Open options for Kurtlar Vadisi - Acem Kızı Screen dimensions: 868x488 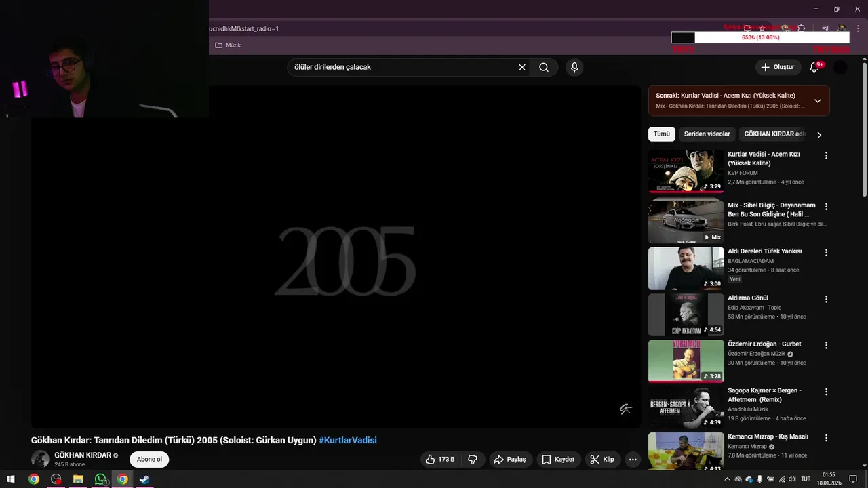coord(826,156)
